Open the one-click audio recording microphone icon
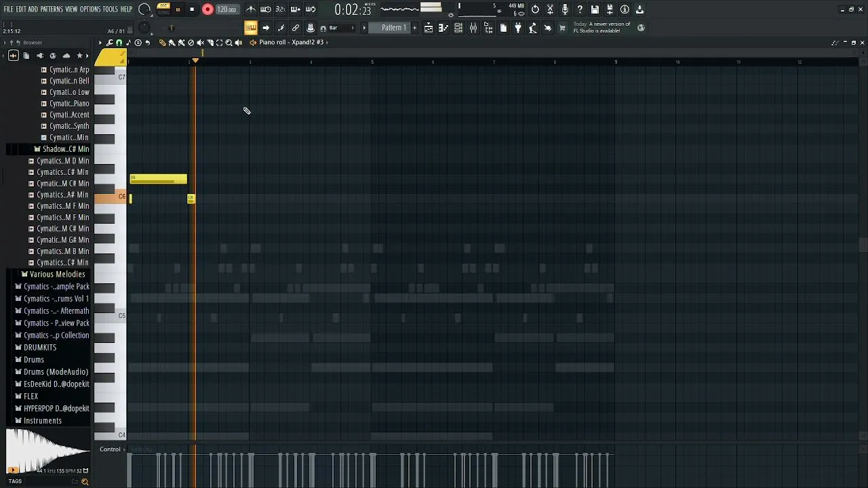Image resolution: width=868 pixels, height=488 pixels. pos(565,9)
